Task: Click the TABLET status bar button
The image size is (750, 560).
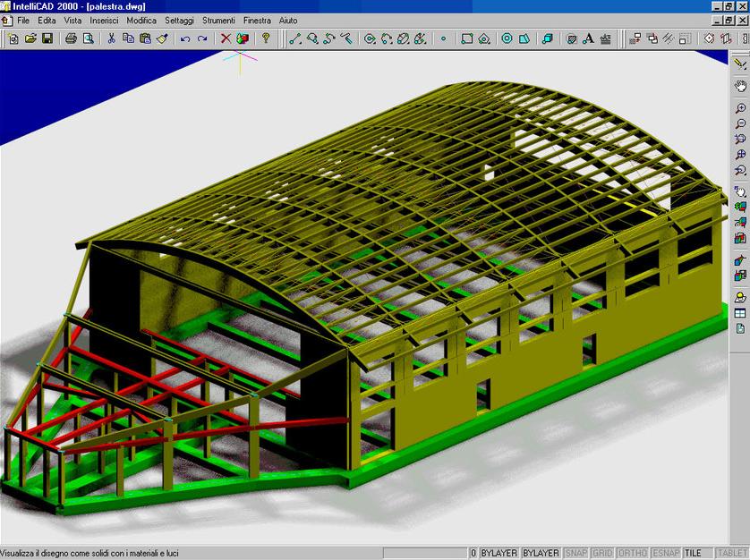Action: click(730, 553)
